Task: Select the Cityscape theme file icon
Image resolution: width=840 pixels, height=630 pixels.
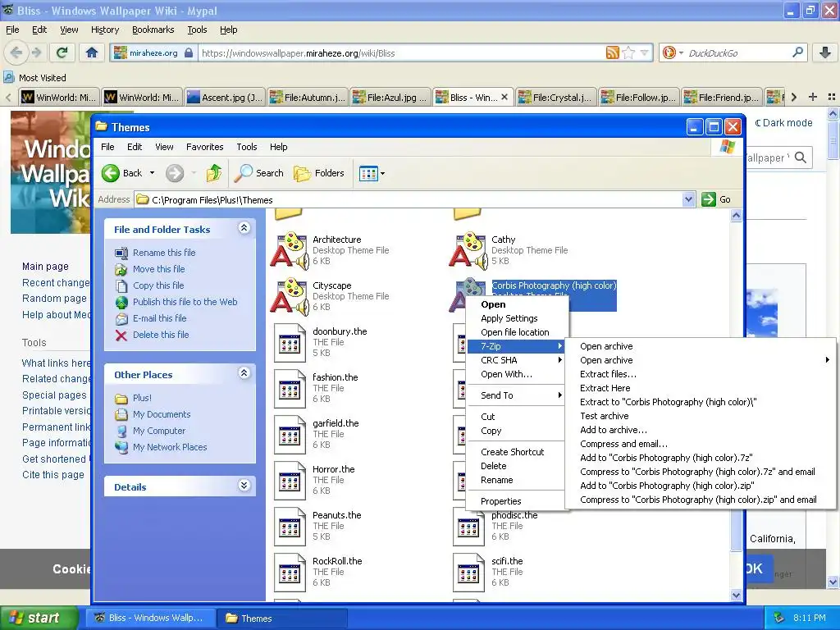Action: pos(290,296)
